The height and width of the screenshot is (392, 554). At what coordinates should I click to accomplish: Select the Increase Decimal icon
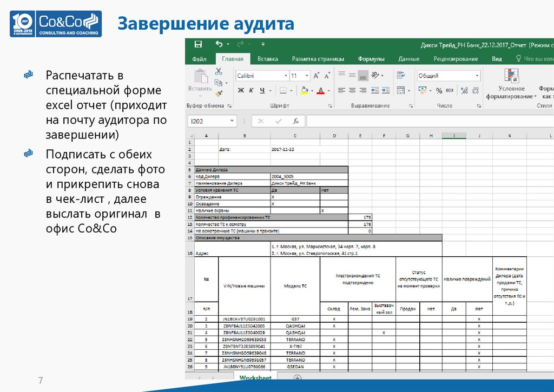tap(463, 90)
